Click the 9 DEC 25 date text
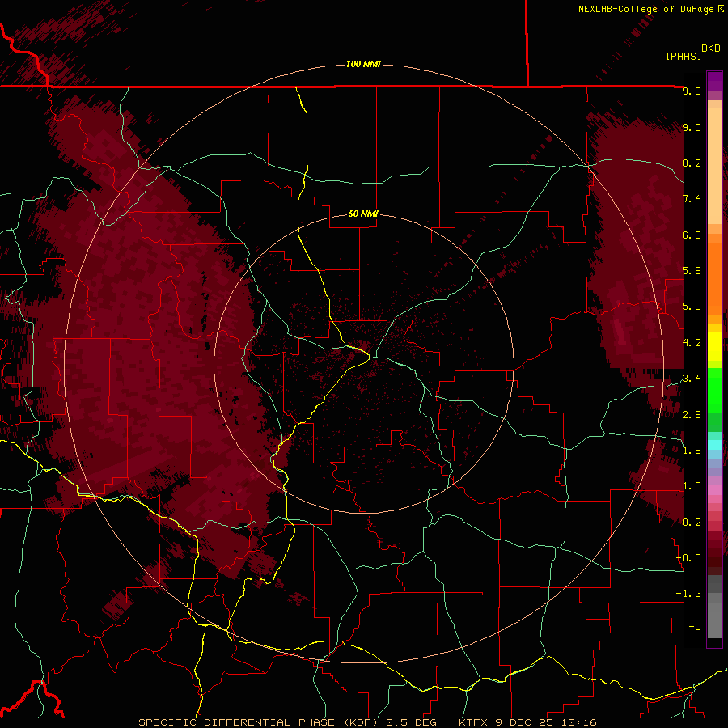The image size is (728, 728). click(526, 722)
